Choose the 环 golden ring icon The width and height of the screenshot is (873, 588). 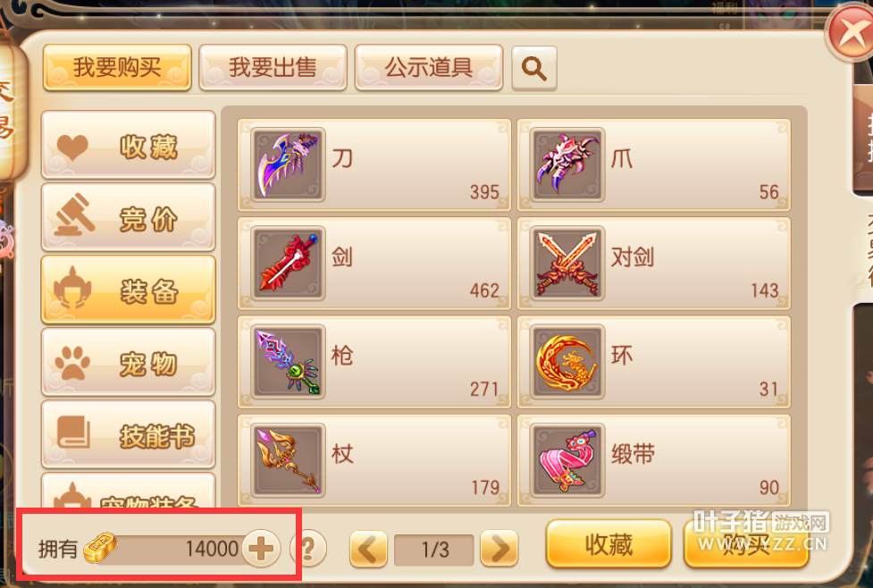pyautogui.click(x=567, y=361)
